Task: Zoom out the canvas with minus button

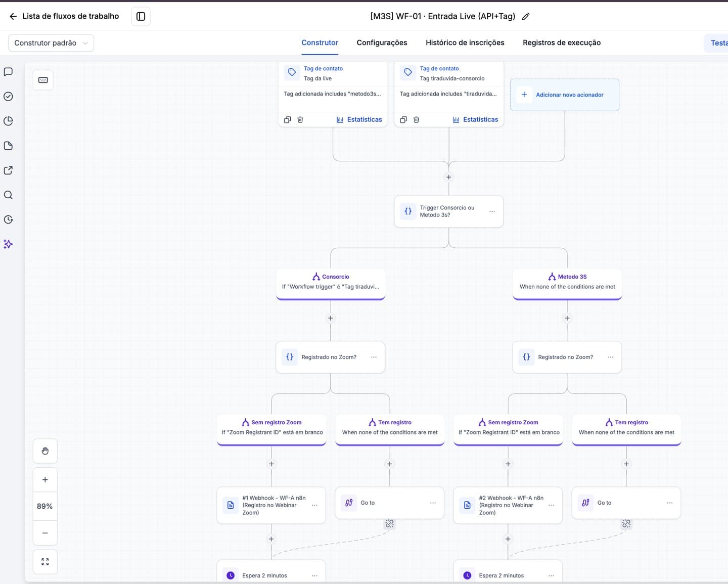Action: [x=45, y=533]
